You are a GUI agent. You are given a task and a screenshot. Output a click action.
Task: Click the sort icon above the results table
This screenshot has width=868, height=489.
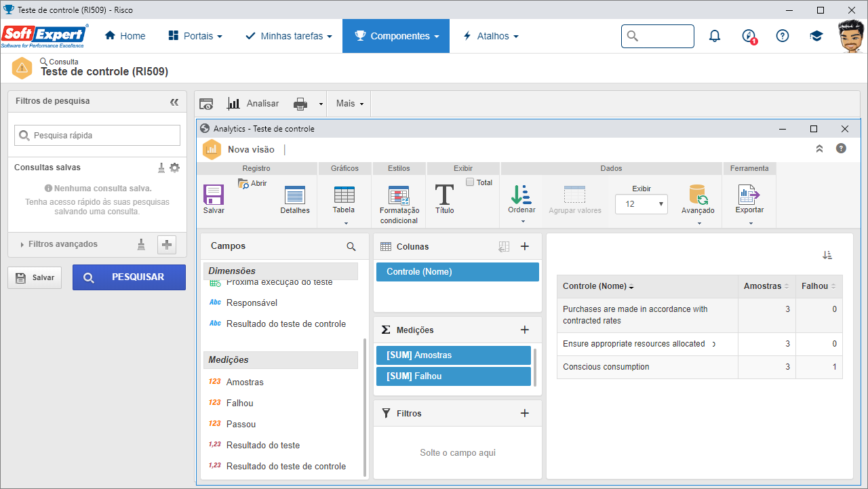[x=827, y=255]
